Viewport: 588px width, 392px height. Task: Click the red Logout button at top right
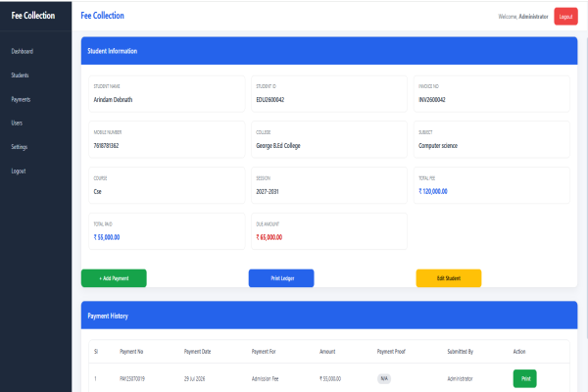click(565, 17)
